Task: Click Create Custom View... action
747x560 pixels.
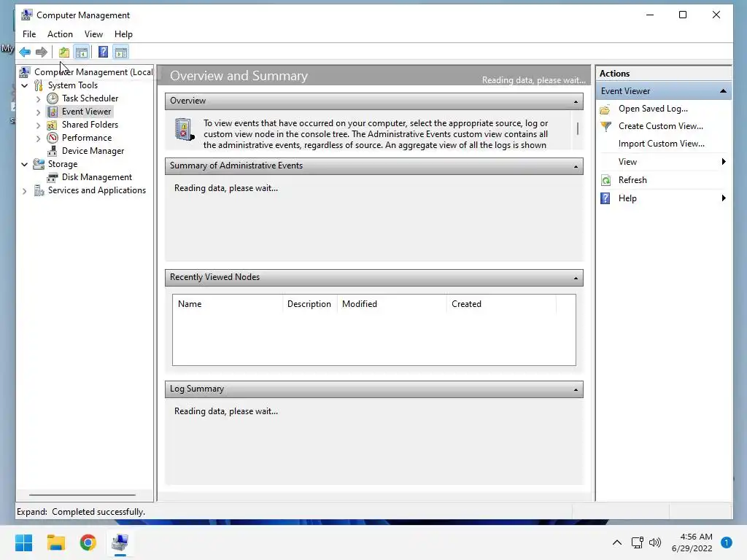Action: click(x=660, y=126)
